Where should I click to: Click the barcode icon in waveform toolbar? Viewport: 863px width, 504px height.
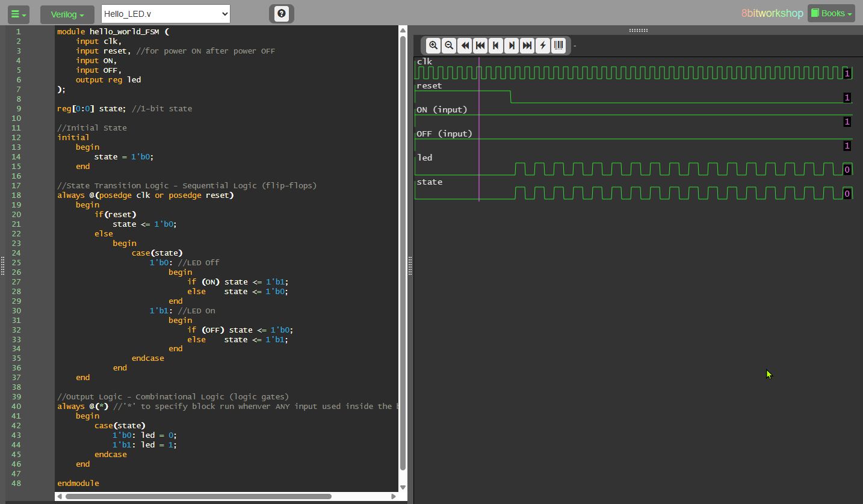[x=558, y=46]
